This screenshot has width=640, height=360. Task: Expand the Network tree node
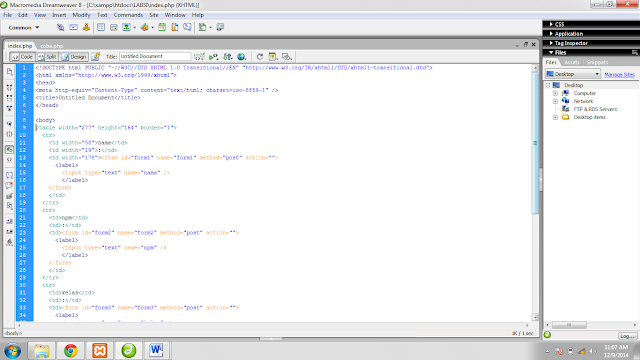[x=556, y=101]
